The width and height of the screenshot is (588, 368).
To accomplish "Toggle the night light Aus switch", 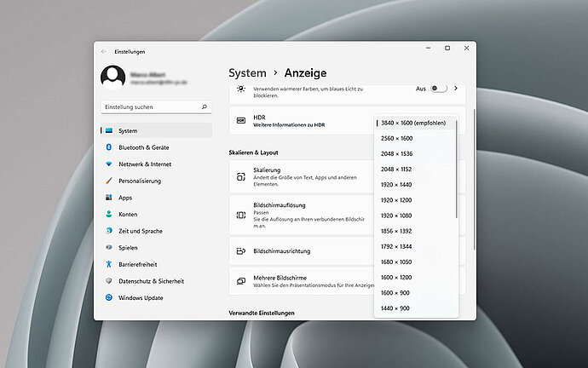I will tap(439, 89).
